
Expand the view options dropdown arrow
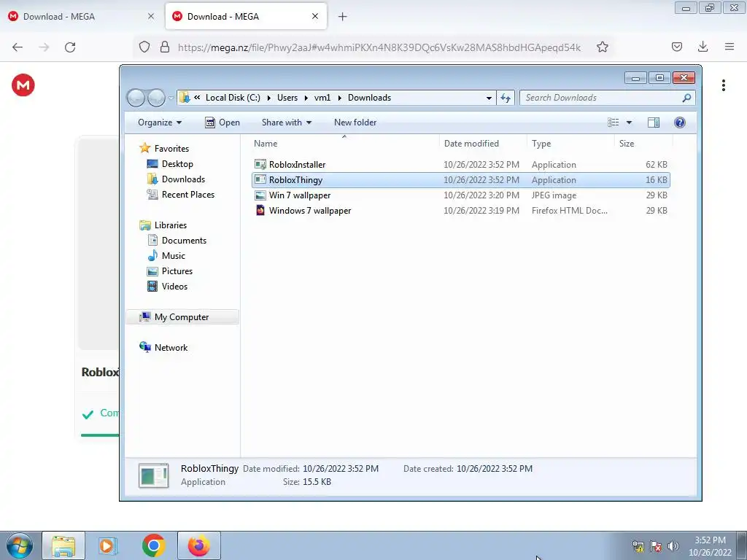629,122
